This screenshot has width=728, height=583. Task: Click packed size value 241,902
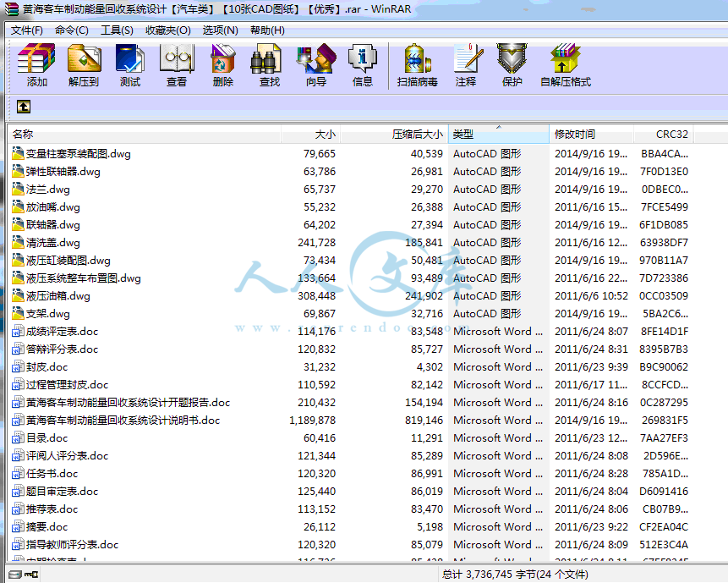424,296
